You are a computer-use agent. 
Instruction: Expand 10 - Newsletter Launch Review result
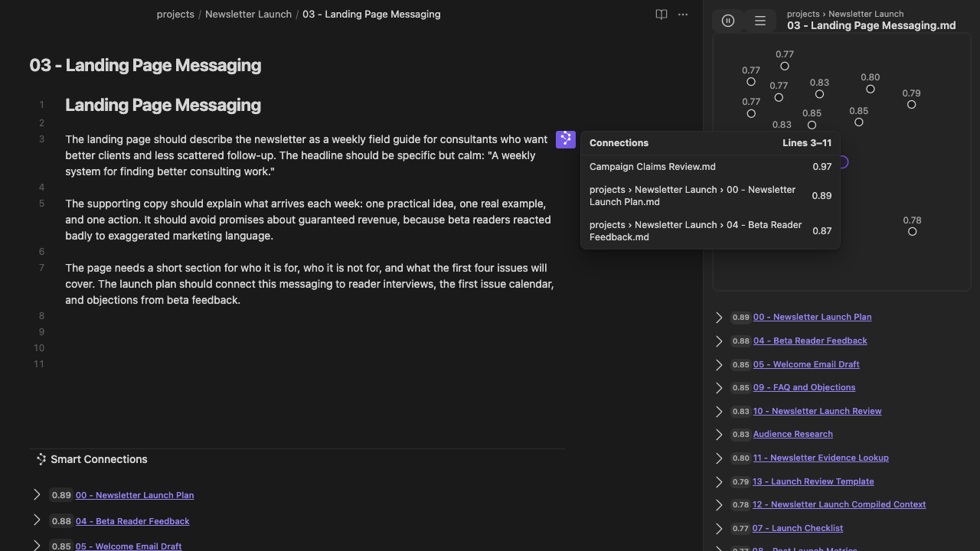[719, 412]
